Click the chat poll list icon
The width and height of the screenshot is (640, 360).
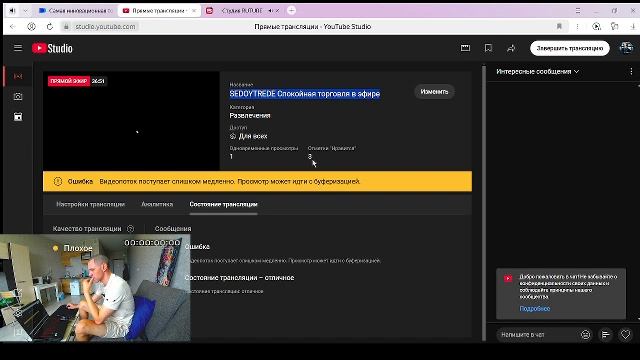click(x=606, y=335)
